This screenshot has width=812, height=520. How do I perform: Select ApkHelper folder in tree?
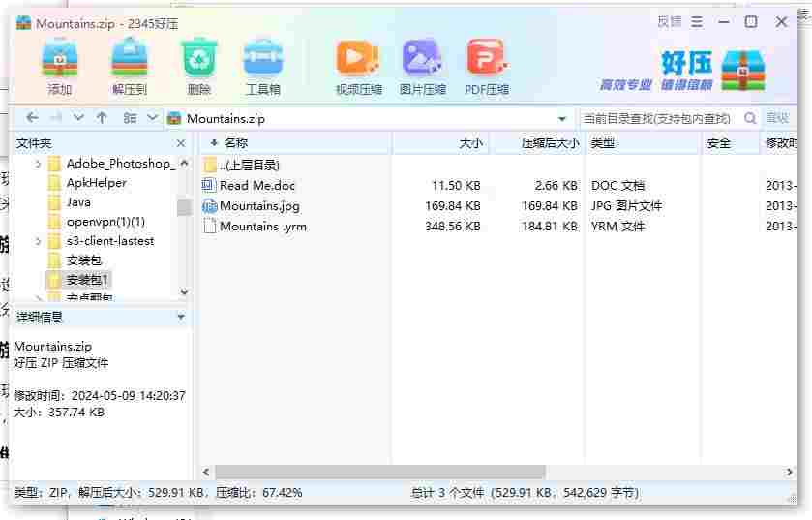pos(97,183)
